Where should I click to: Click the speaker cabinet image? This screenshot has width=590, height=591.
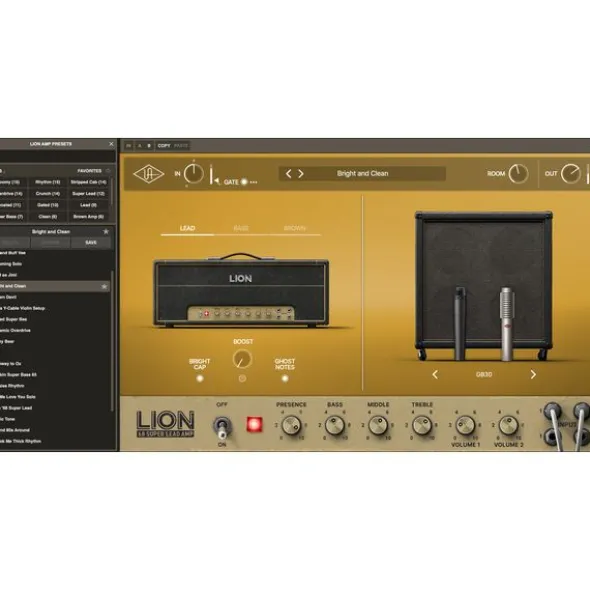484,285
